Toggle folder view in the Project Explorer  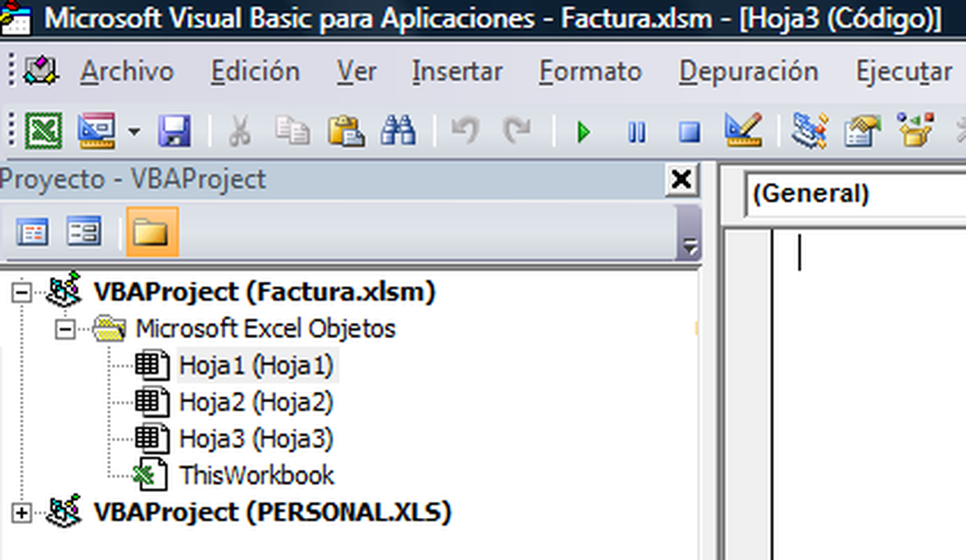[x=151, y=231]
